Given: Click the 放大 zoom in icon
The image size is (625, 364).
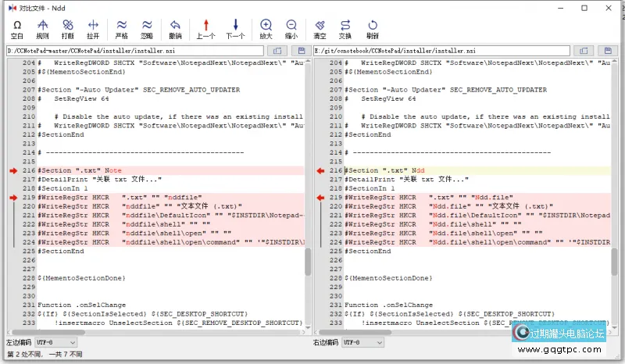Looking at the screenshot, I should (x=266, y=29).
